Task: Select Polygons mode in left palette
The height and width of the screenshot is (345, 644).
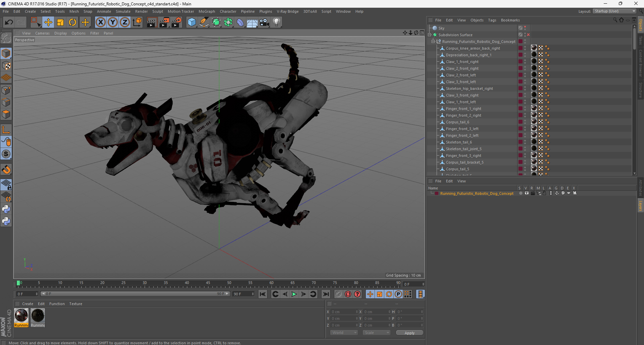Action: [6, 114]
